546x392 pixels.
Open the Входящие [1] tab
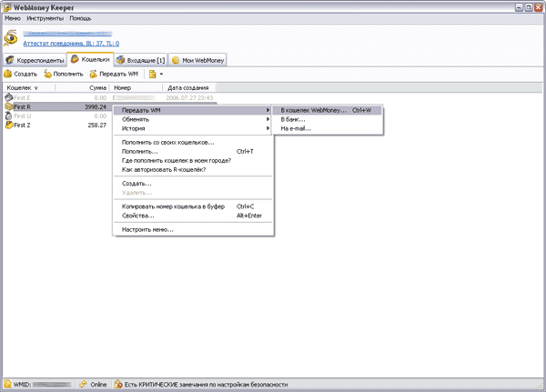[x=141, y=60]
